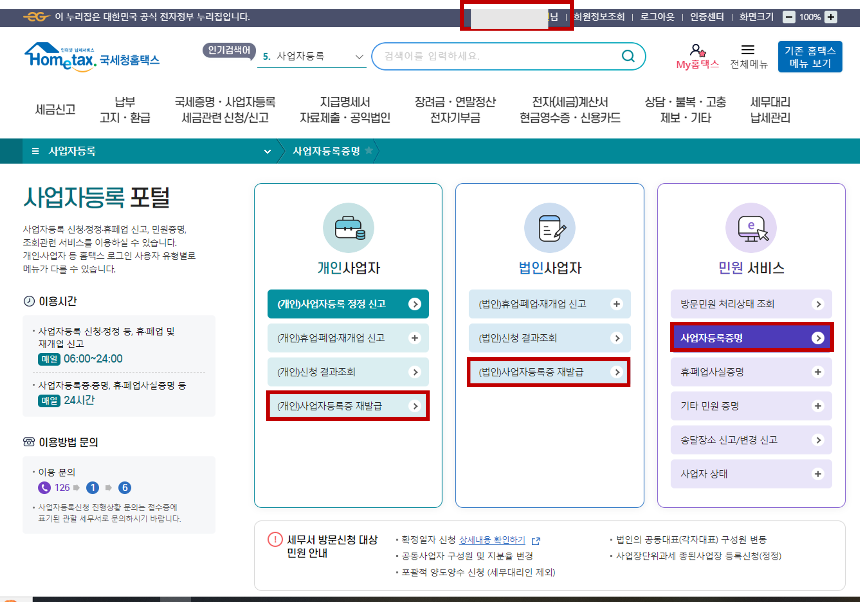This screenshot has height=616, width=860.
Task: Toggle favorite star next to 사업자등록증명
Action: coord(369,151)
